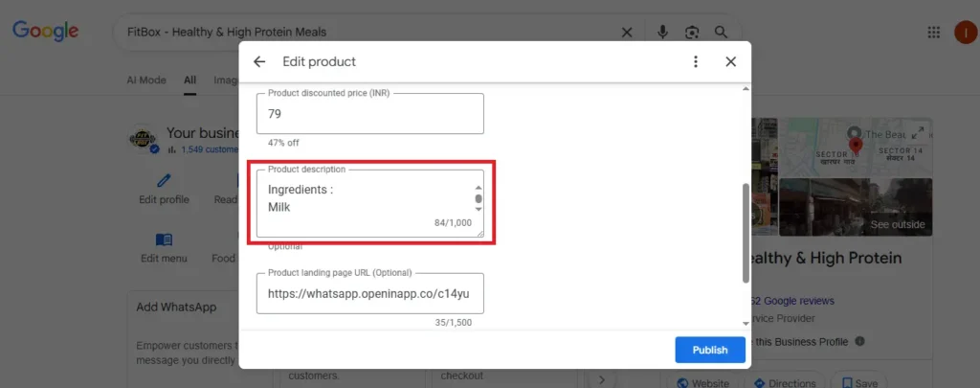Viewport: 980px width, 388px height.
Task: Close the Edit product dialog
Action: [730, 61]
